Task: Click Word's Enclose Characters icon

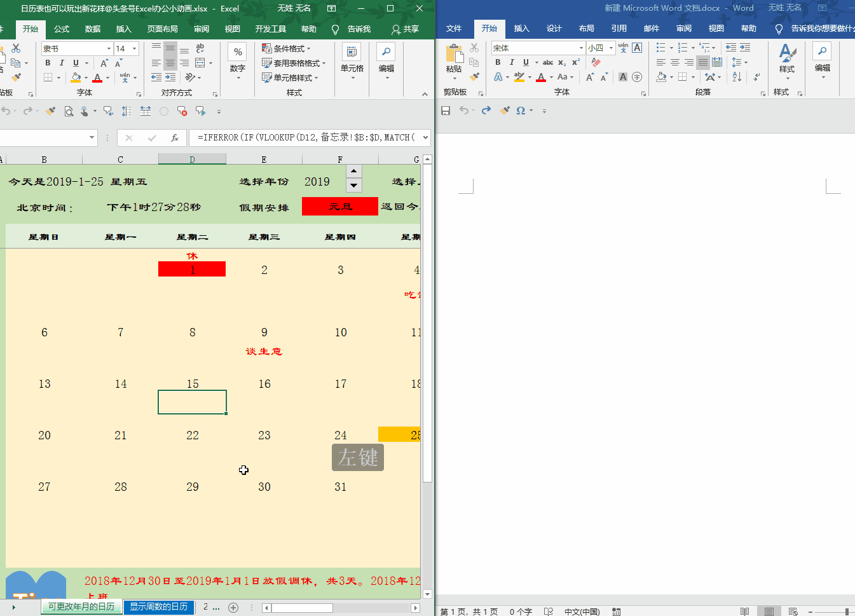Action: click(x=637, y=77)
